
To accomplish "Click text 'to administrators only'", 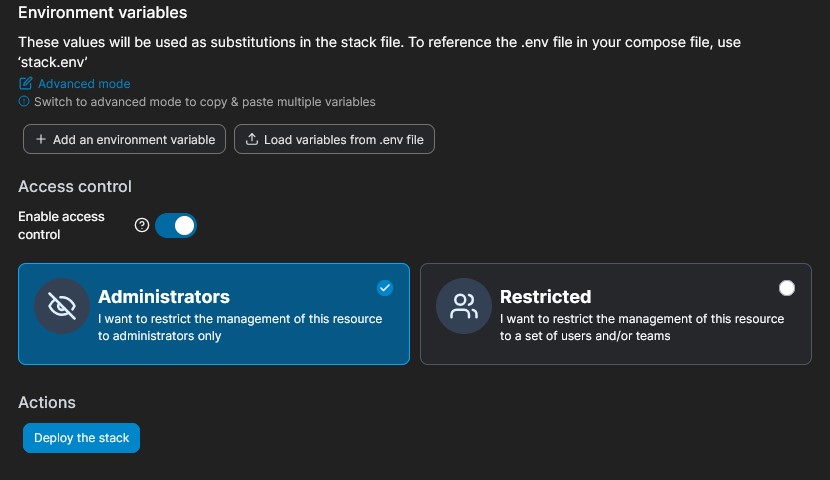I will click(159, 336).
